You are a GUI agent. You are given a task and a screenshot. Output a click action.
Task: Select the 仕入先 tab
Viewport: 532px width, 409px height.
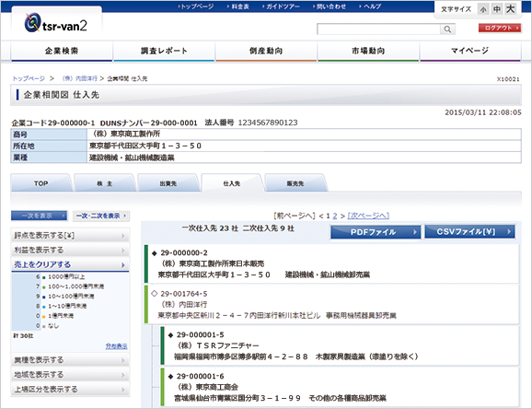tap(232, 183)
